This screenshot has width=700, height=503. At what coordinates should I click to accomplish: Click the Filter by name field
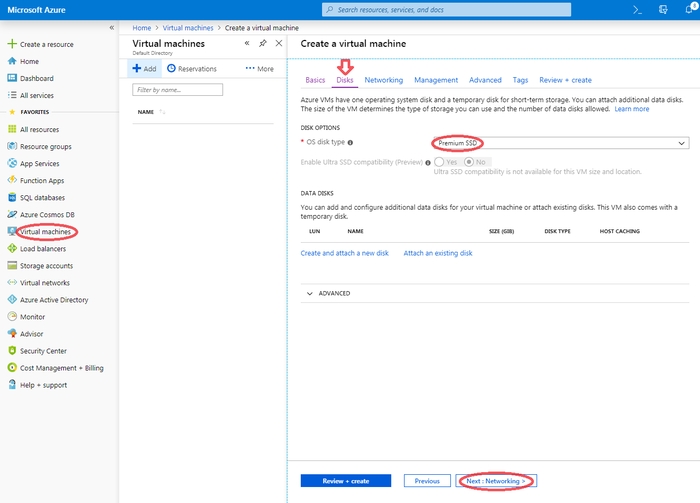tap(177, 90)
